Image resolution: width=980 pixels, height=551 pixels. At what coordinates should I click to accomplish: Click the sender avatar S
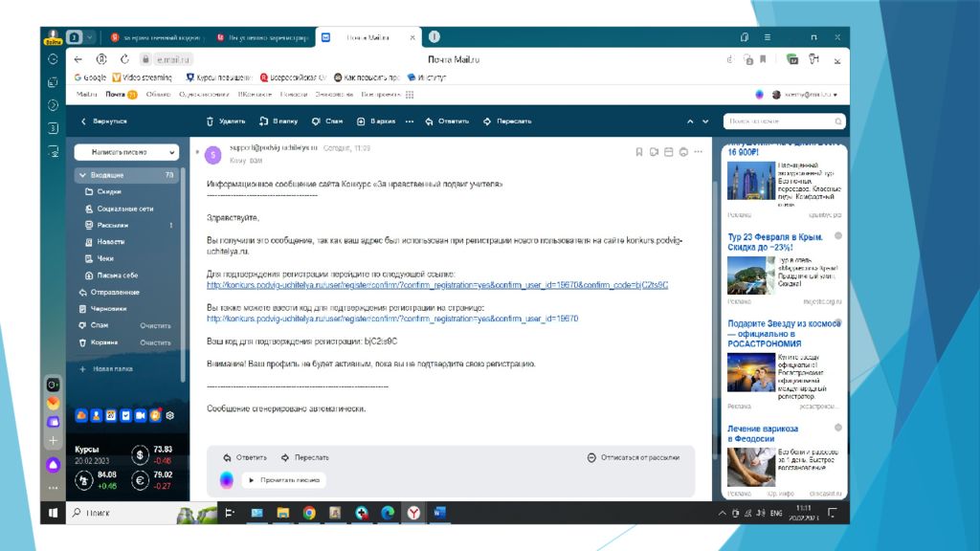pyautogui.click(x=213, y=155)
